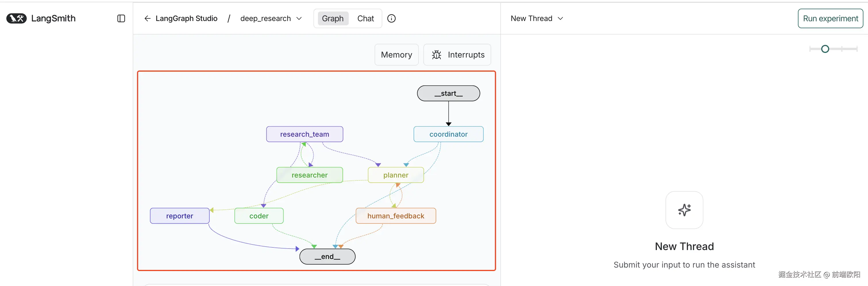Viewport: 868px width, 286px height.
Task: Expand the New Thread dropdown
Action: 537,19
